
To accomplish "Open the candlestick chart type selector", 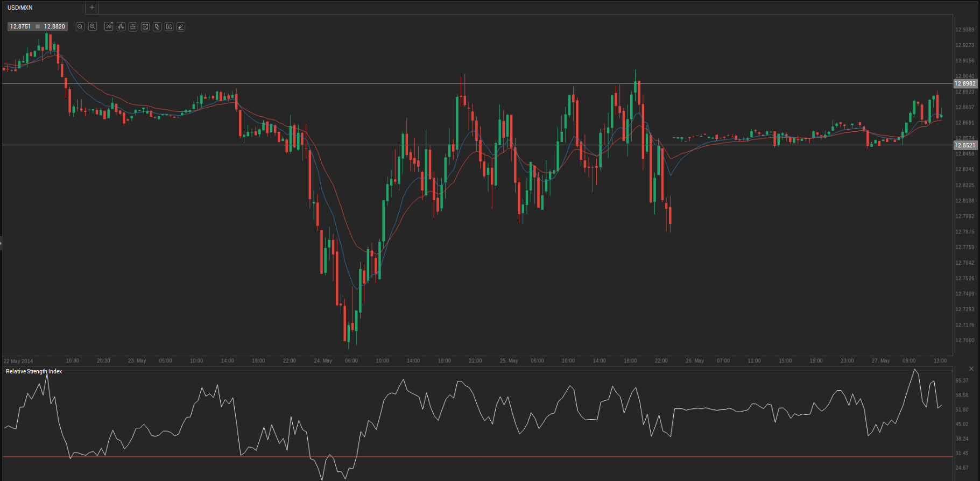I will pyautogui.click(x=121, y=26).
